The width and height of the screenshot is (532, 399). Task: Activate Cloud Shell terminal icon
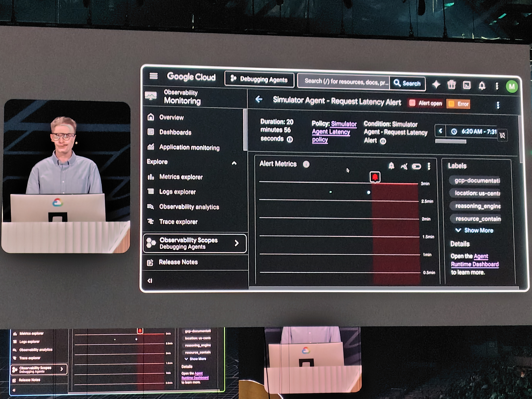point(467,85)
